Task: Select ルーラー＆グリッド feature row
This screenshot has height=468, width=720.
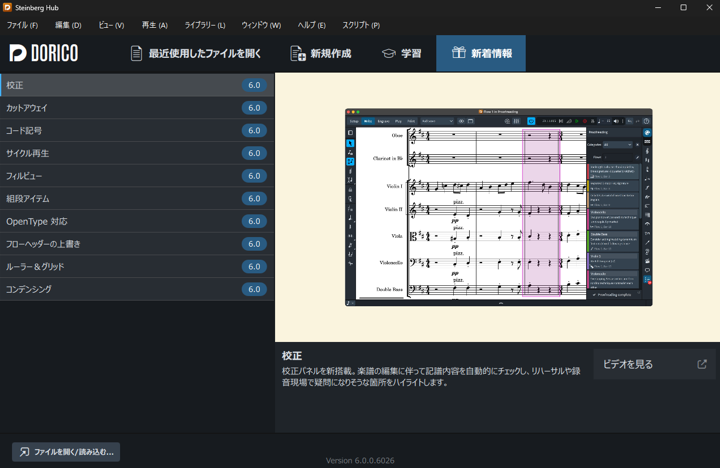Action: point(137,266)
